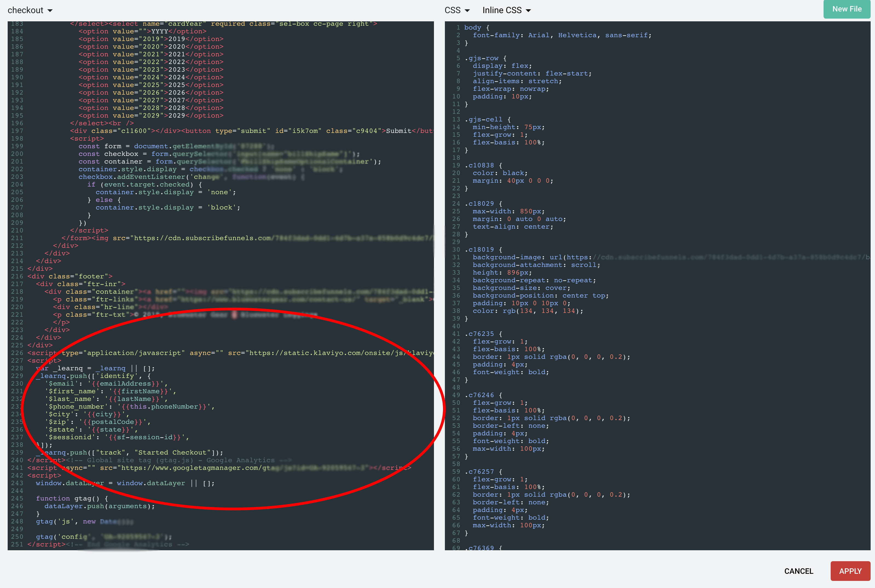Open the checkout file dropdown
Image resolution: width=875 pixels, height=588 pixels.
tap(30, 10)
